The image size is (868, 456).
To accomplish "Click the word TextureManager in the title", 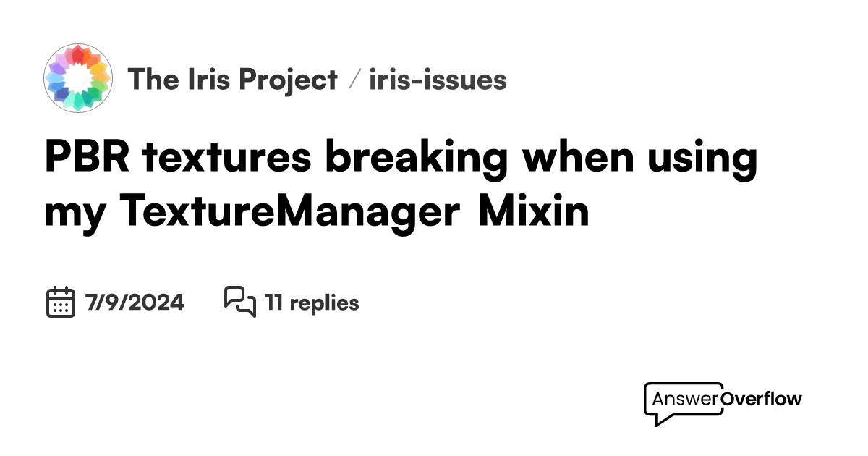I will click(289, 211).
